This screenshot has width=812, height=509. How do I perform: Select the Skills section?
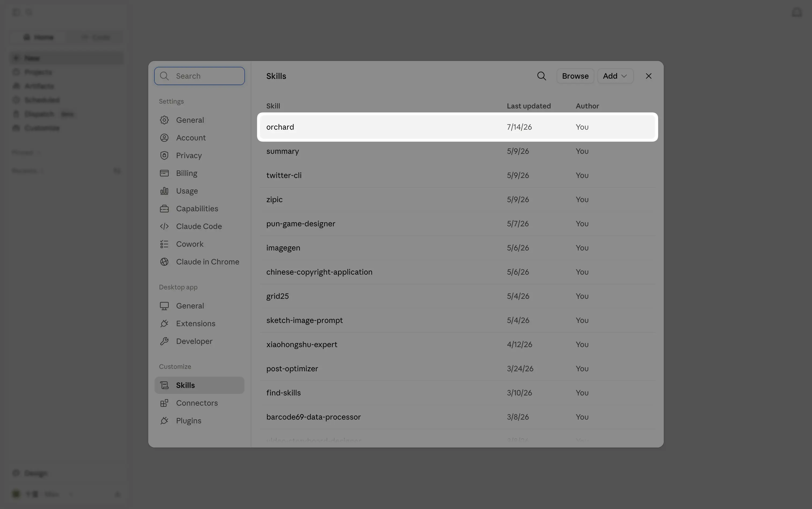tap(199, 385)
